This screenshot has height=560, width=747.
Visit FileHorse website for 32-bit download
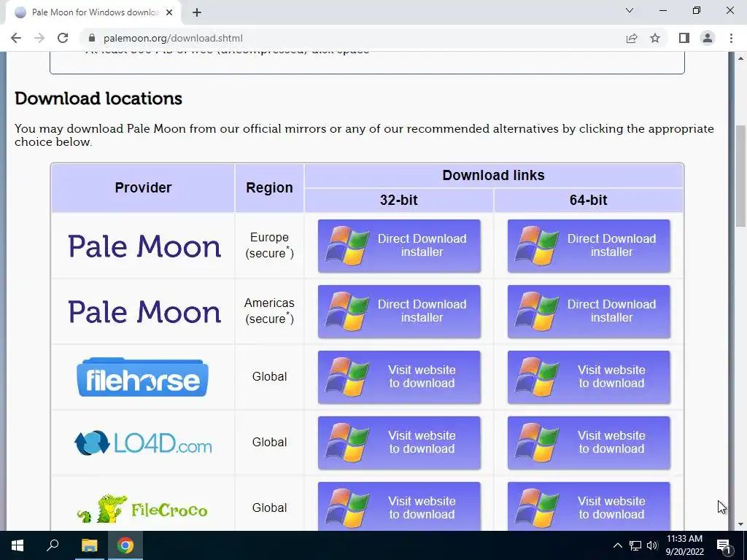[x=399, y=377]
